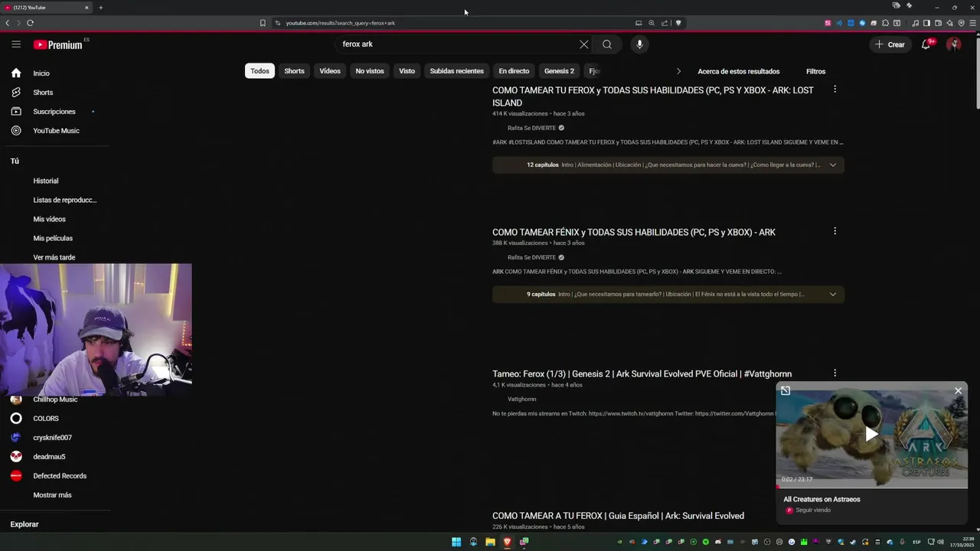Select the No vistos filter chip
The height and width of the screenshot is (551, 980).
[370, 71]
